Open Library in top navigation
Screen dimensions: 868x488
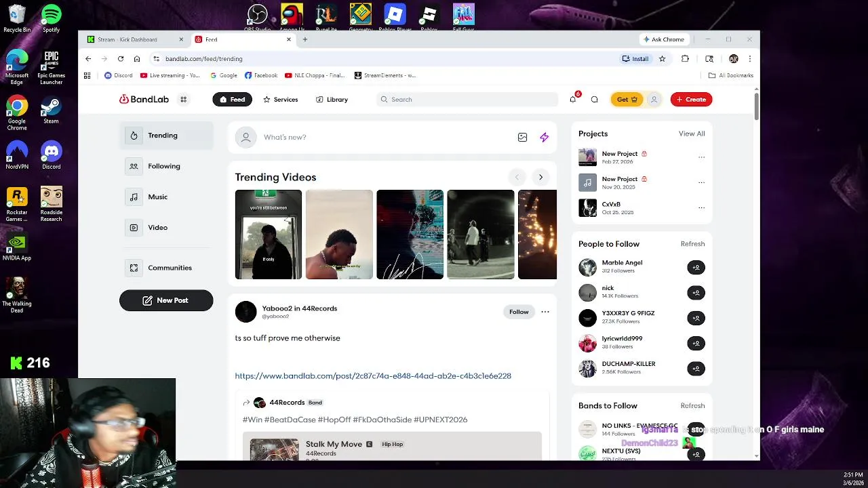[332, 100]
